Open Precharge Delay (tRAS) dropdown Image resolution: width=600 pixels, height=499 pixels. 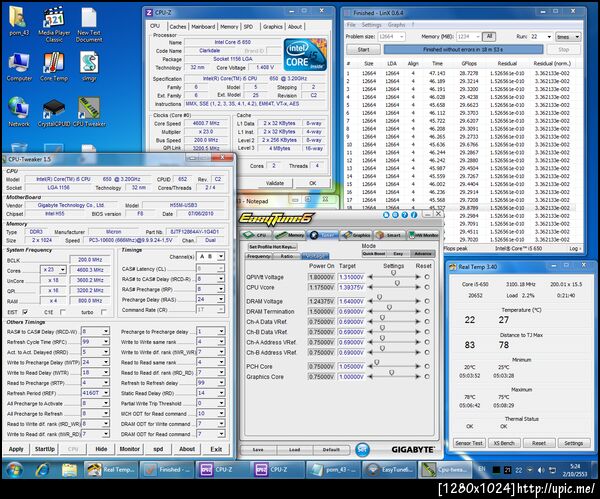click(220, 299)
